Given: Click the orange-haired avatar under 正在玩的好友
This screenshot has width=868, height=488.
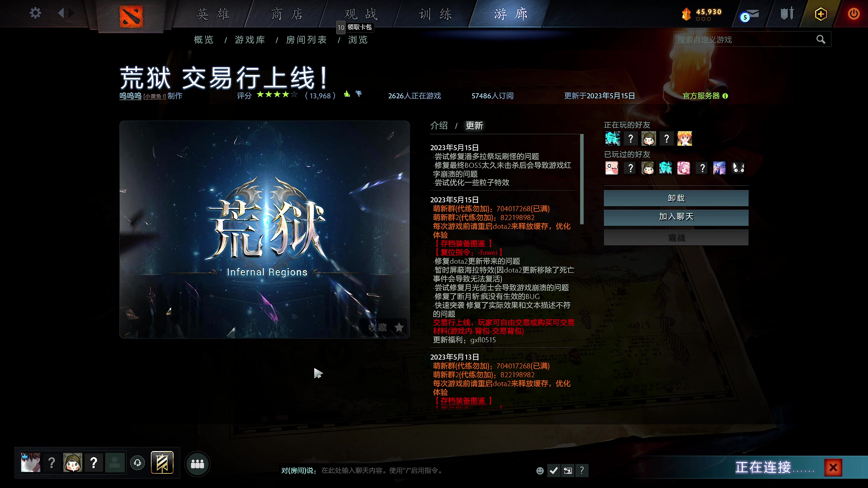Looking at the screenshot, I should (685, 139).
